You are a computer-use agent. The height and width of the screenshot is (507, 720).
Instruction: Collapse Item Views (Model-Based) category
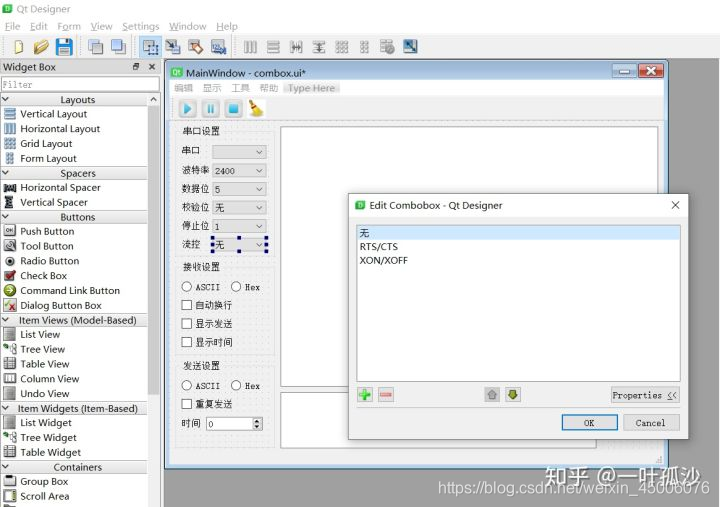[6, 320]
